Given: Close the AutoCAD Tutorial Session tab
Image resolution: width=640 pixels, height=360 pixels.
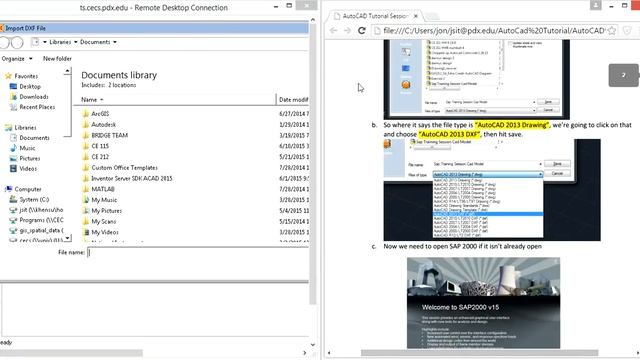Looking at the screenshot, I should pos(416,16).
